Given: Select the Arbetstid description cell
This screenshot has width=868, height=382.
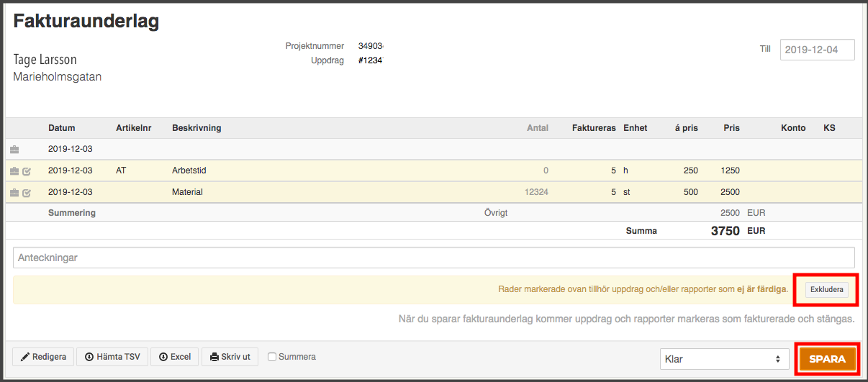Looking at the screenshot, I should point(189,171).
